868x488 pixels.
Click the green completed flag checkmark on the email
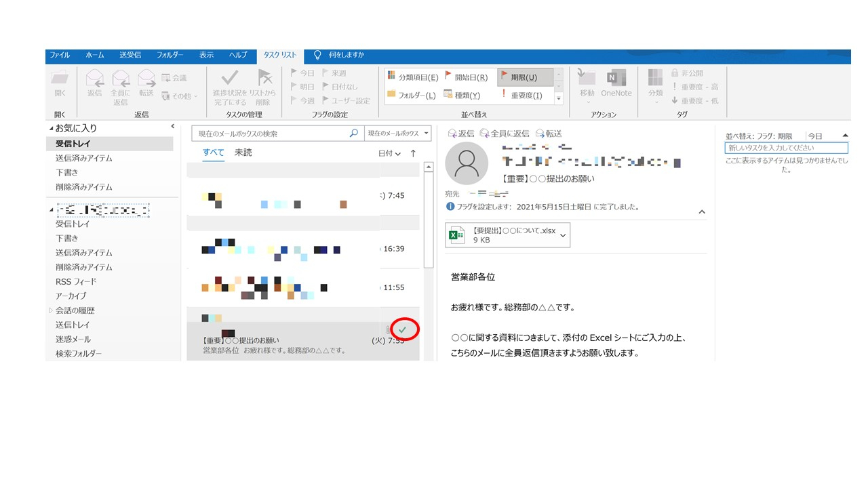[403, 329]
